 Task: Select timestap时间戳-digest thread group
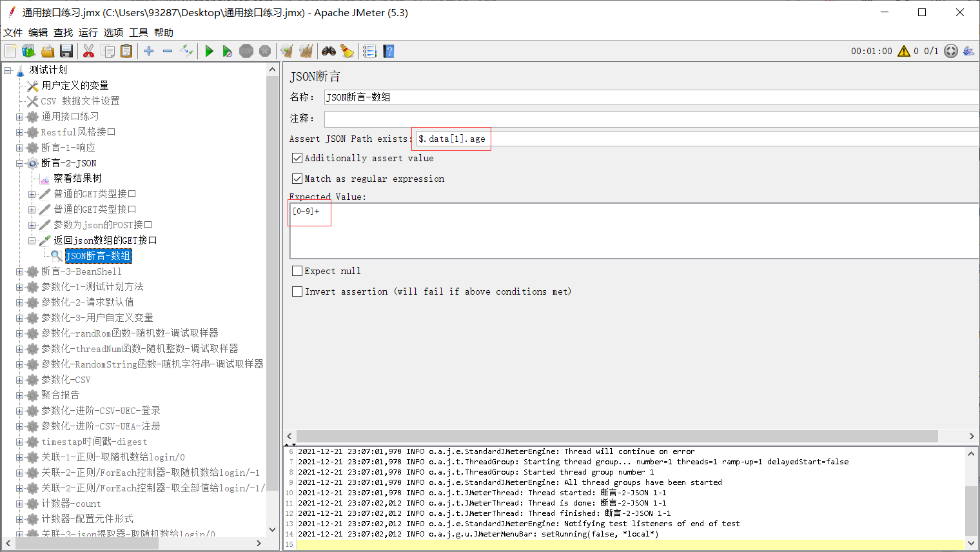pyautogui.click(x=94, y=442)
